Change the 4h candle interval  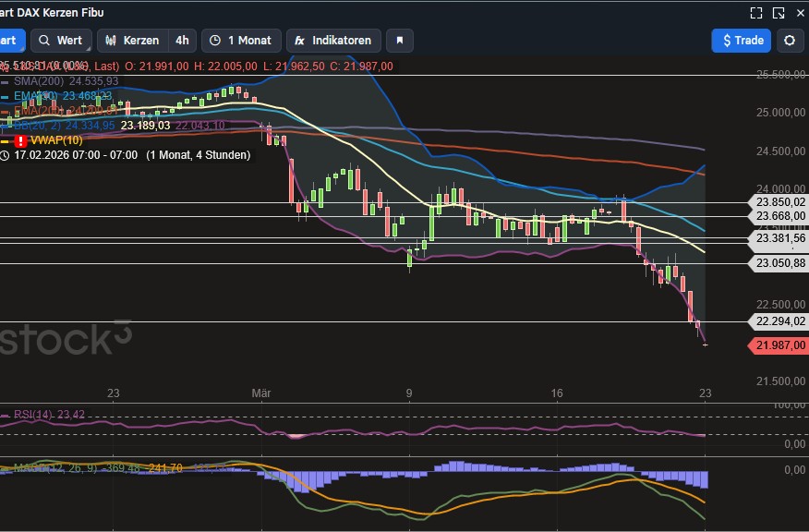(x=182, y=41)
